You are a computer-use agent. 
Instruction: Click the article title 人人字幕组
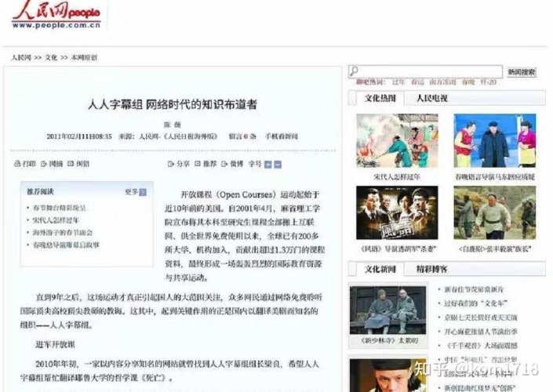[172, 105]
